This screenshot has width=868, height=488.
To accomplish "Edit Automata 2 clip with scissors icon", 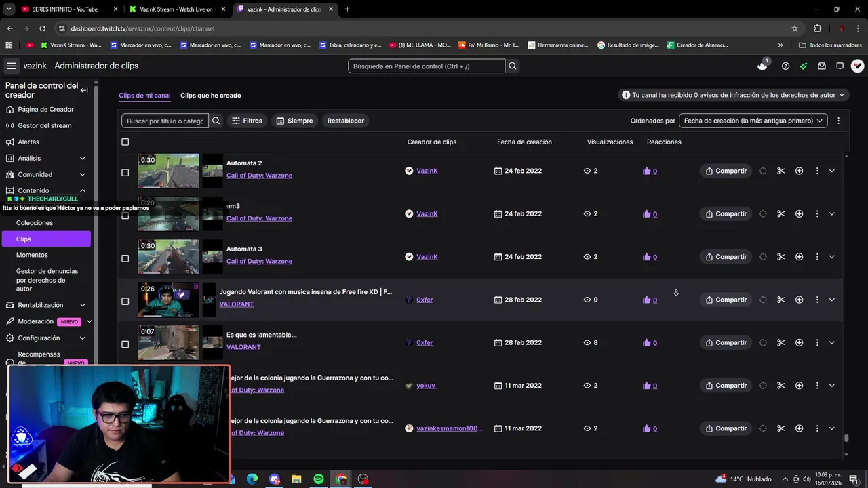I will tap(781, 171).
